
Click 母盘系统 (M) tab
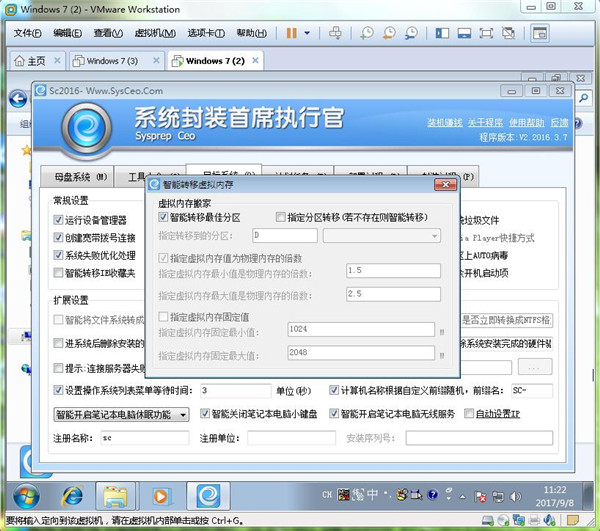point(77,177)
